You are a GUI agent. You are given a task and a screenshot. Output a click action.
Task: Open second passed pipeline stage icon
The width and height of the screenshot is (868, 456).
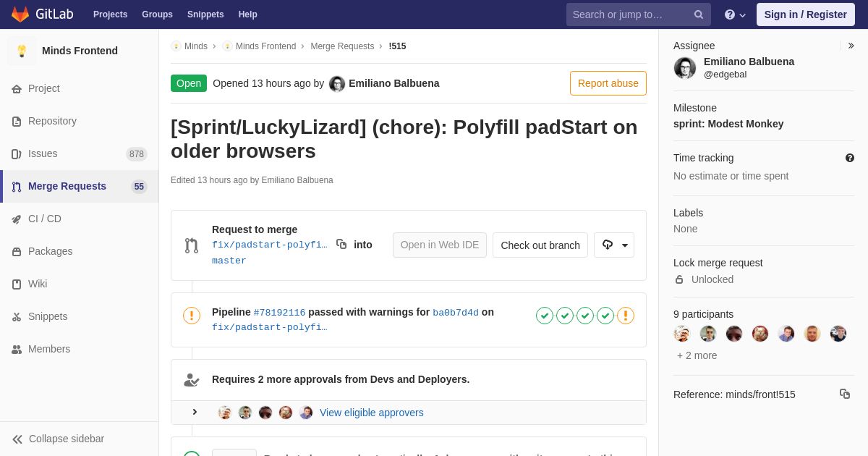[565, 316]
